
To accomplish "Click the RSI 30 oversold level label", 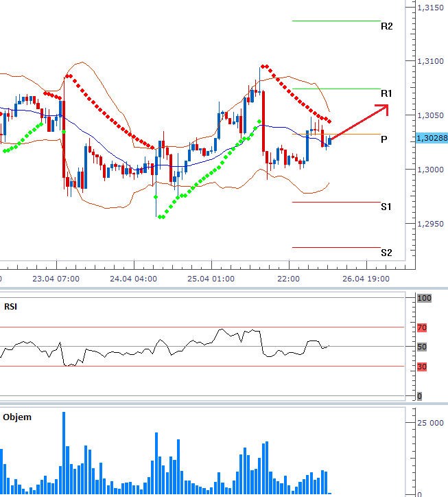I will (422, 367).
